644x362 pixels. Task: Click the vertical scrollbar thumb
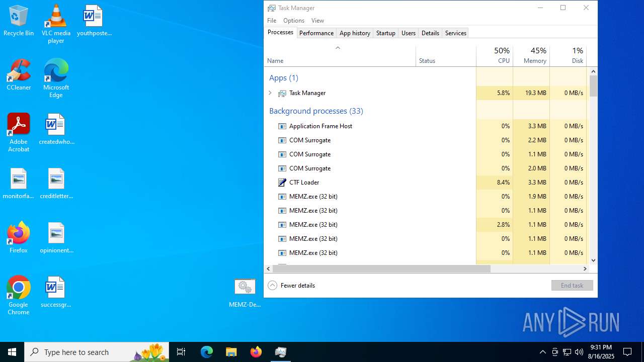coord(593,86)
